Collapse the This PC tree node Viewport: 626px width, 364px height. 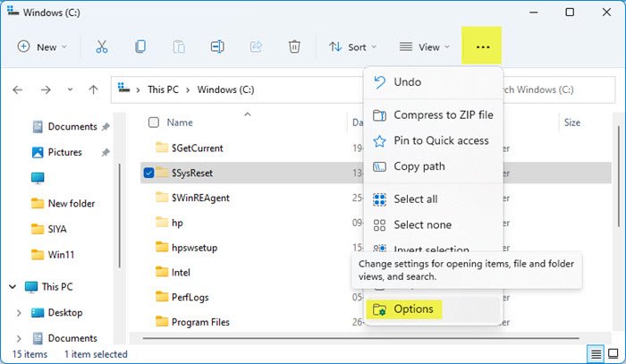click(x=13, y=287)
